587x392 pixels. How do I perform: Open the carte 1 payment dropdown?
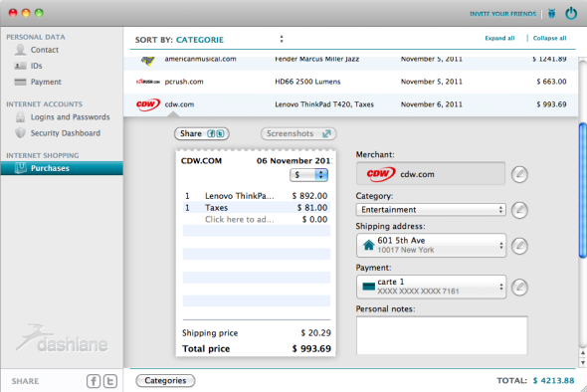click(x=431, y=287)
